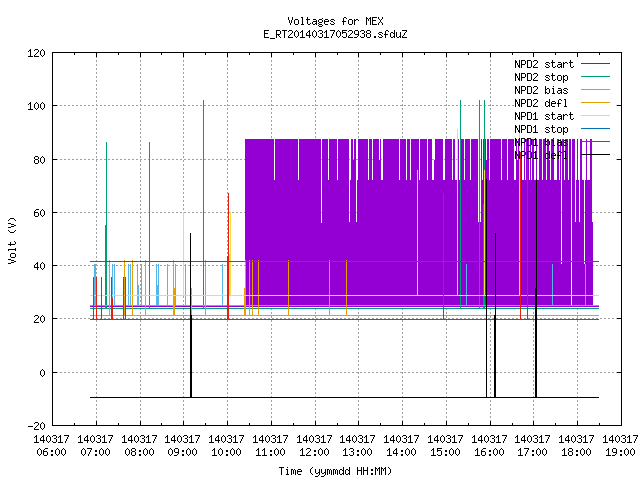This screenshot has height=480, width=640.
Task: Click the horizontal dark blue NPD1 stop line
Action: (344, 261)
